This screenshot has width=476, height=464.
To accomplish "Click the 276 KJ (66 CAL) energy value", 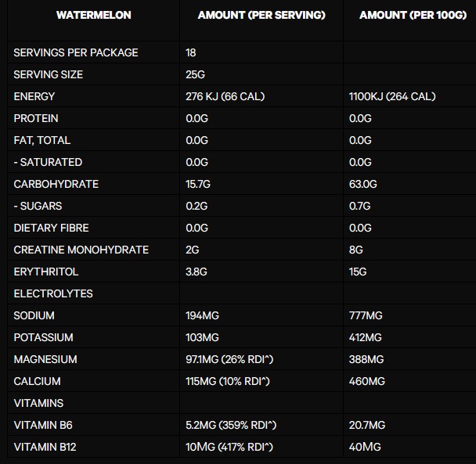I will (225, 96).
